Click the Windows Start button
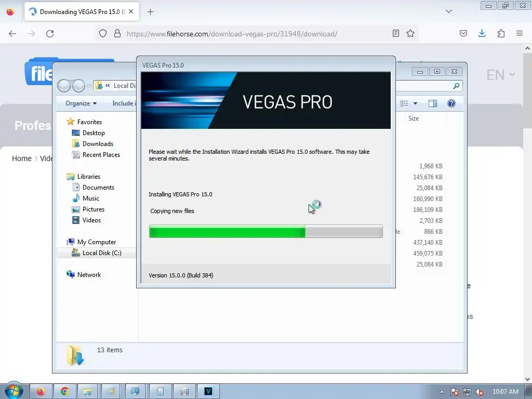This screenshot has height=399, width=532. 14,391
